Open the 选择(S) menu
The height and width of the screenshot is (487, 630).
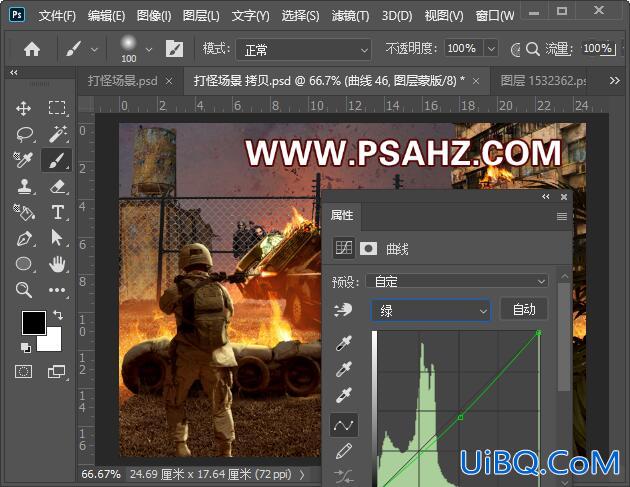point(300,16)
